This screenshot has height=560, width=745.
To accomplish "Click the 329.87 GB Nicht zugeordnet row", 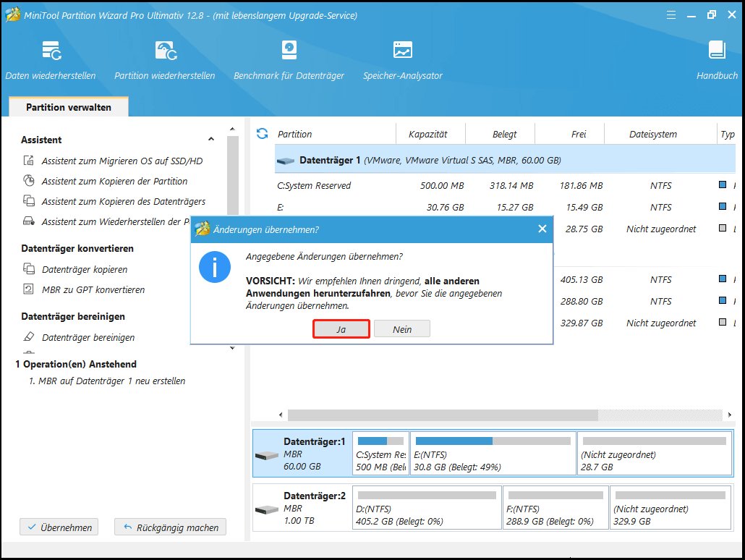I will coord(644,323).
